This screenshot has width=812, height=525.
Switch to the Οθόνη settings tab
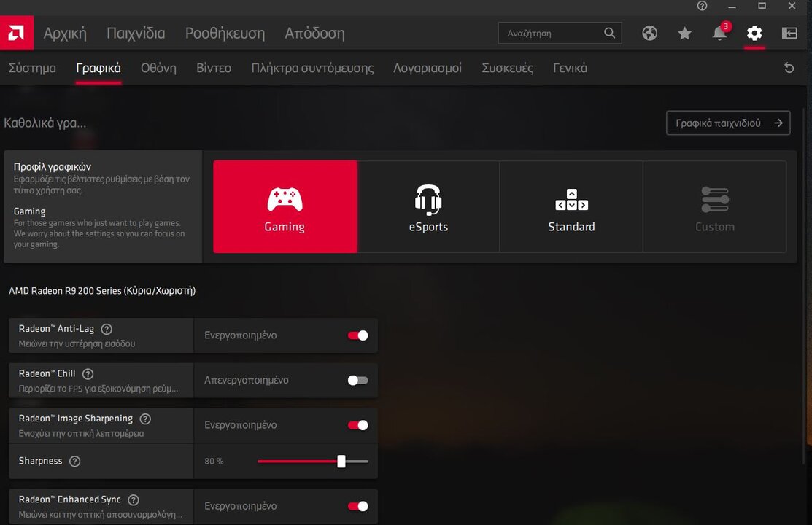[158, 68]
